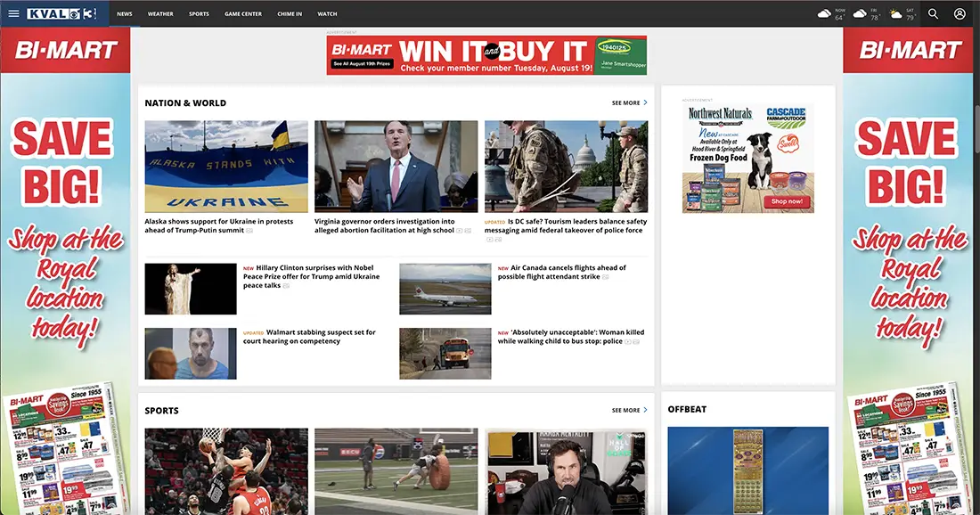Open Walmart stabbing suspect headline
Screen dimensions: 980x515
[x=309, y=337]
